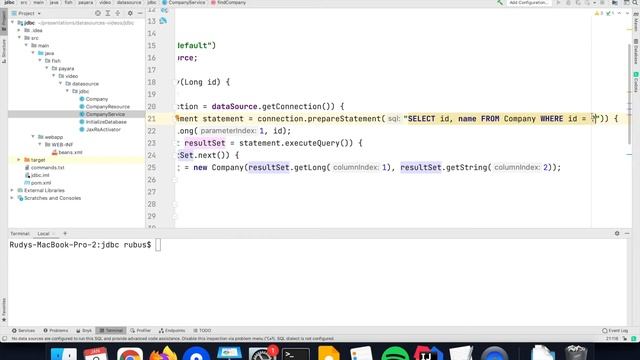
Task: Open Chrome from the dock
Action: pyautogui.click(x=130, y=354)
